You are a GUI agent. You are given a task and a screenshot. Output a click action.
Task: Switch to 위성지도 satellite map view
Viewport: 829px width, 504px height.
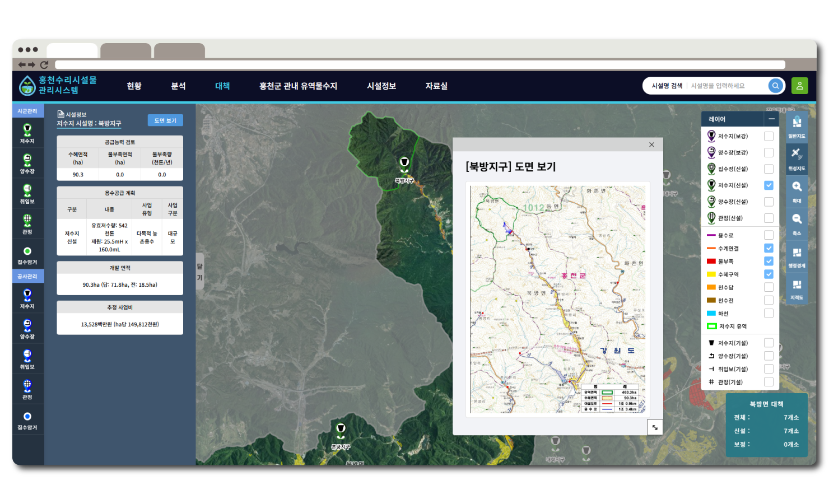click(x=797, y=158)
